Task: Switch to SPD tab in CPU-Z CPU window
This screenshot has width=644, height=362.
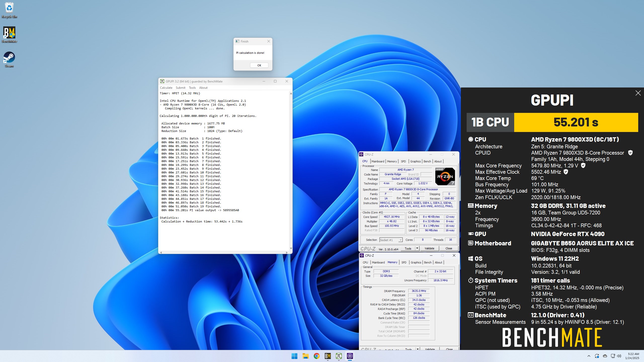Action: click(403, 161)
